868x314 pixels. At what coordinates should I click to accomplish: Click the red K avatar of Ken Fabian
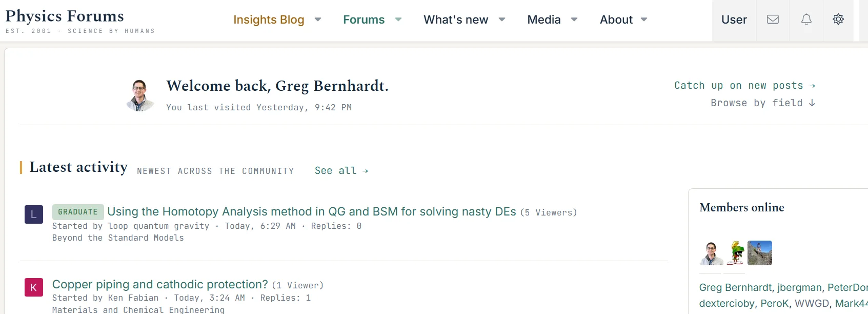tap(34, 287)
